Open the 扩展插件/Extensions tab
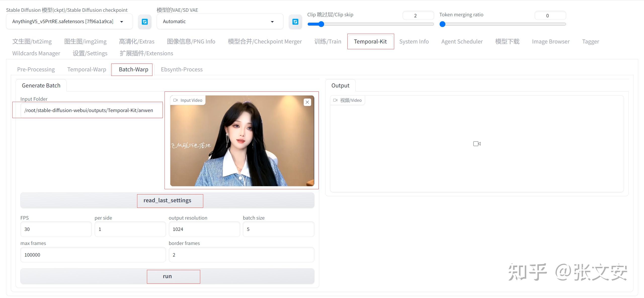 tap(146, 53)
